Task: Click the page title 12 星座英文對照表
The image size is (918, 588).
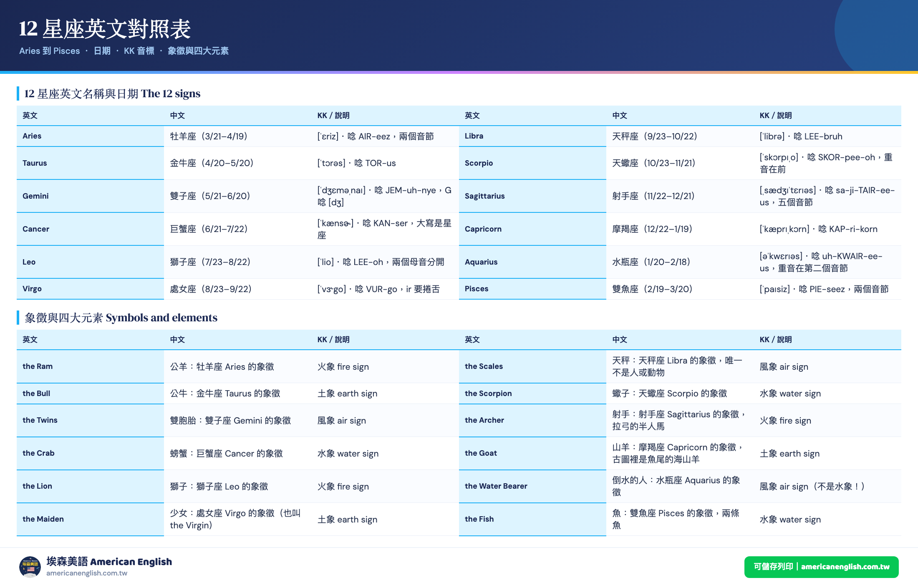Action: 105,29
